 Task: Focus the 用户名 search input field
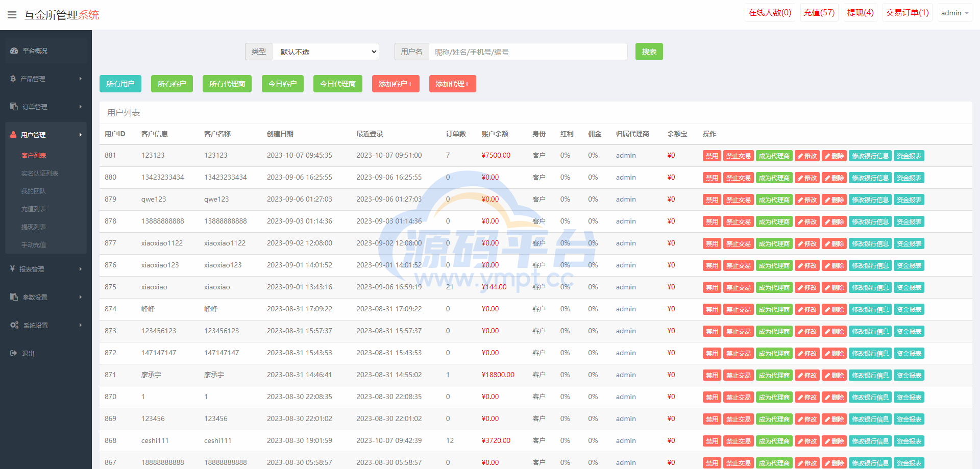528,52
